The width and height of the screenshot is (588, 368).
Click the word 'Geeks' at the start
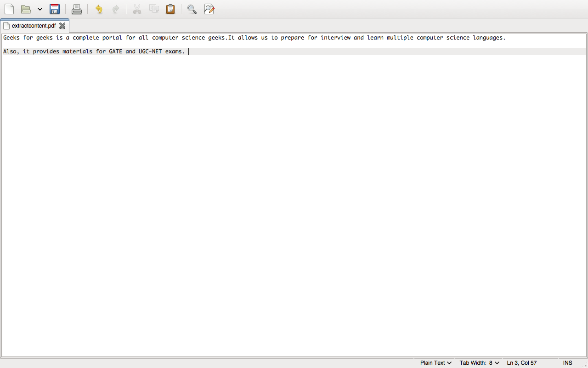click(x=11, y=38)
